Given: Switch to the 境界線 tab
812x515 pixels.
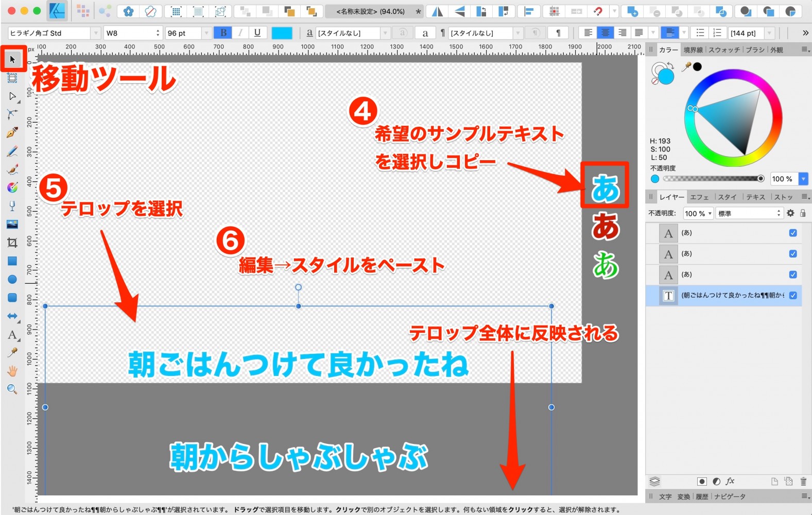Looking at the screenshot, I should point(693,50).
